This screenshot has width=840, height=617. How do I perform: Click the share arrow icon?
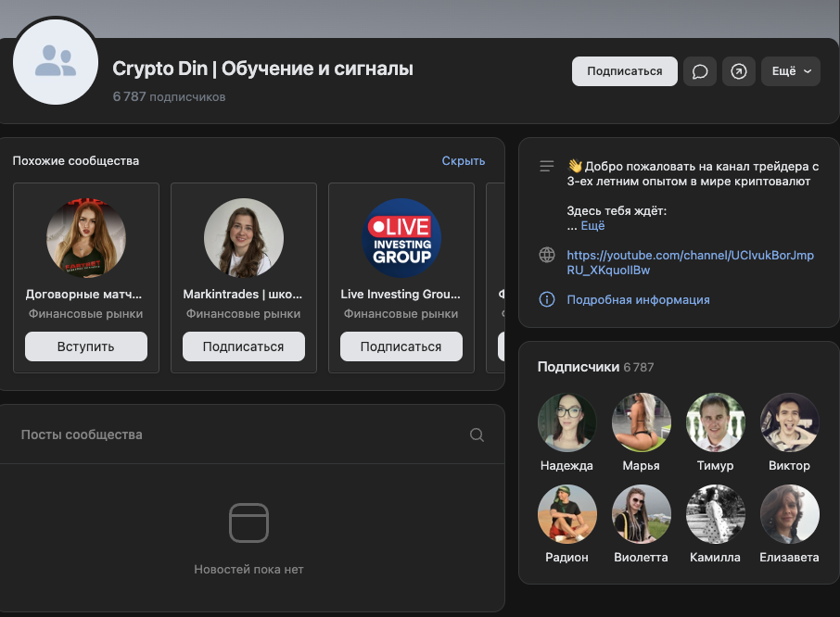click(x=739, y=71)
